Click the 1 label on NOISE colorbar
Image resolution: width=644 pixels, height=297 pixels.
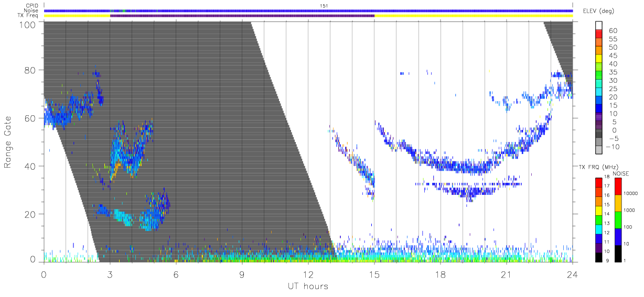point(626,261)
